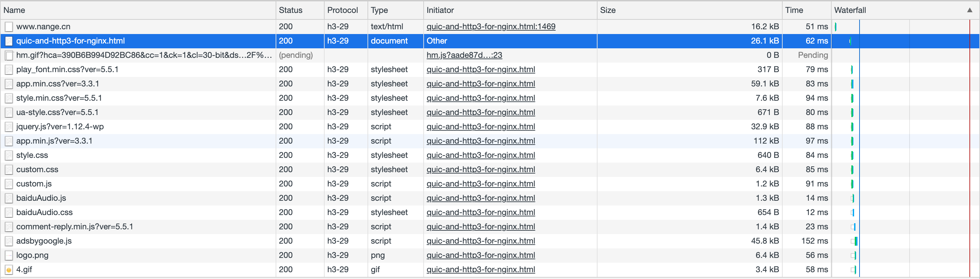
Task: Open initiator link in the logo.png row
Action: 480,255
